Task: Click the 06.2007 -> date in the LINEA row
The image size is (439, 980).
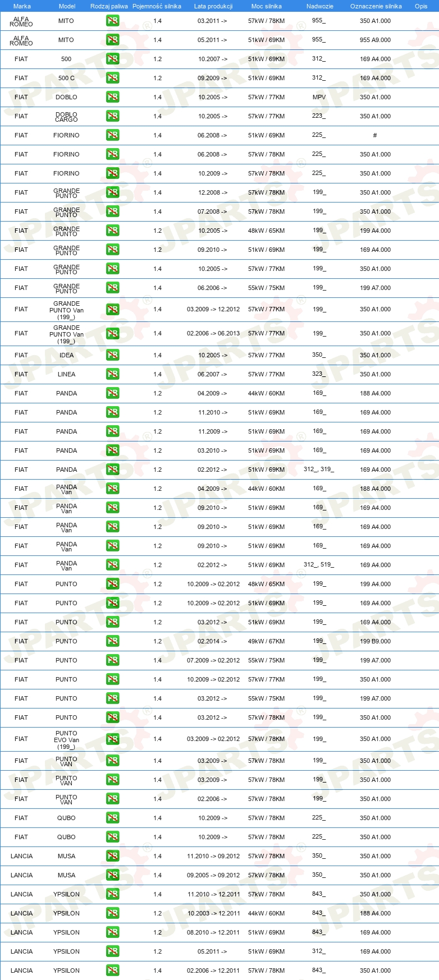Action: click(213, 374)
